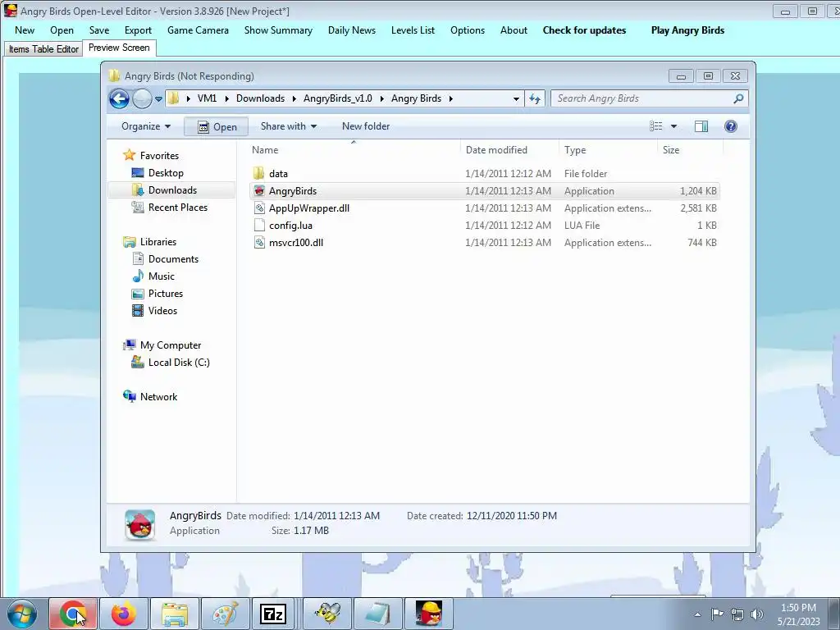Select My Computer in navigation pane
Viewport: 840px width, 630px height.
171,345
